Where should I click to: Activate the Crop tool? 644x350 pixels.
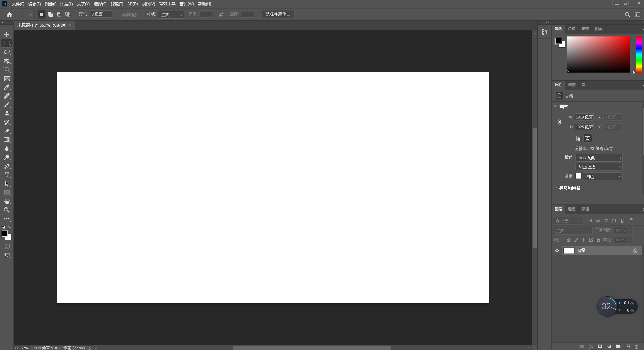click(x=7, y=70)
